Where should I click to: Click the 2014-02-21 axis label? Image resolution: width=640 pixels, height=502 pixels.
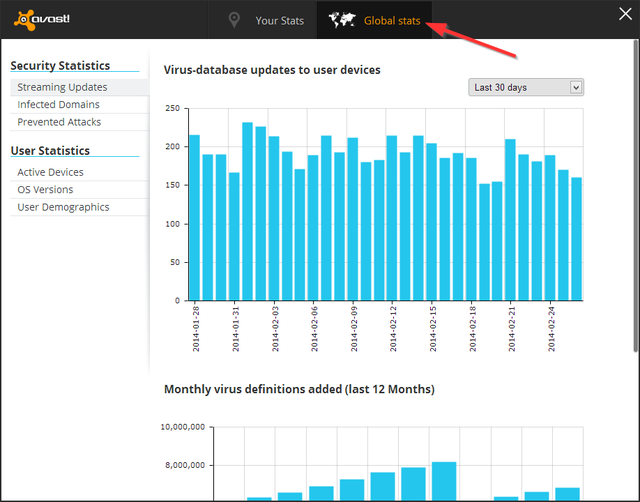pos(511,329)
